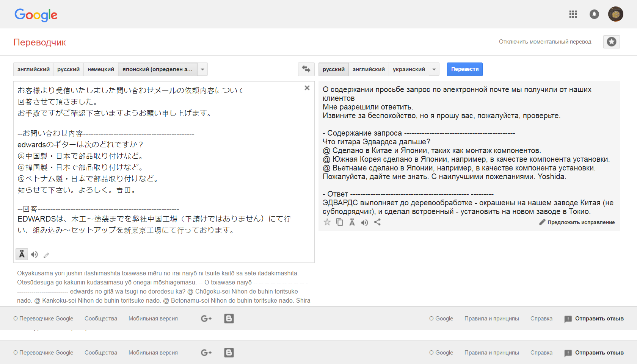This screenshot has height=364, width=637.
Task: Share the translation icon
Action: click(377, 222)
